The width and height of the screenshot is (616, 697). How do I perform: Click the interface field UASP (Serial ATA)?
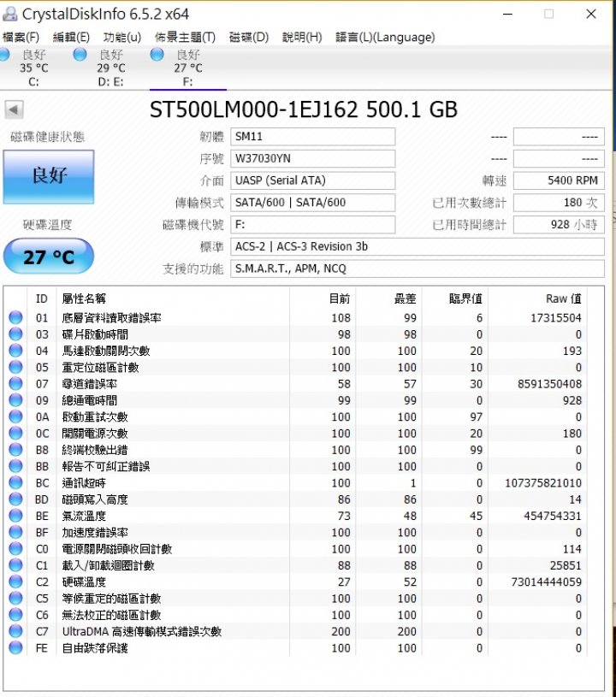coord(312,180)
